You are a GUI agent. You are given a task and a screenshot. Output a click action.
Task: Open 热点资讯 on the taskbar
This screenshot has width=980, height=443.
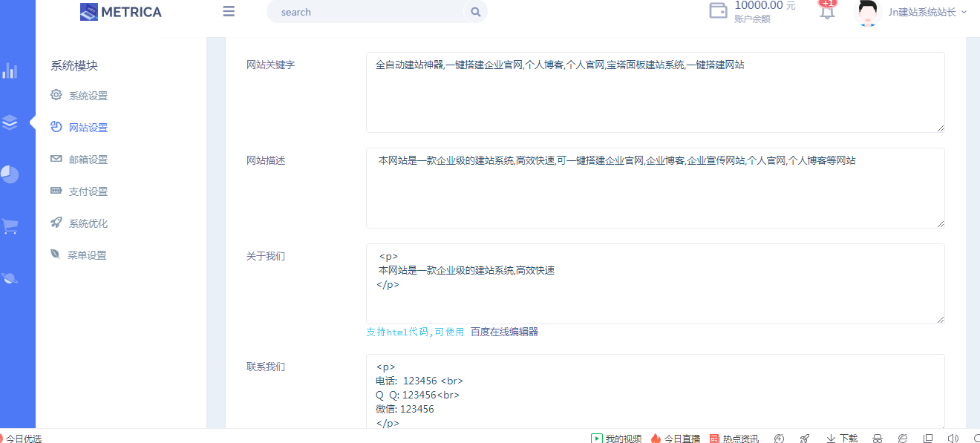coord(734,438)
